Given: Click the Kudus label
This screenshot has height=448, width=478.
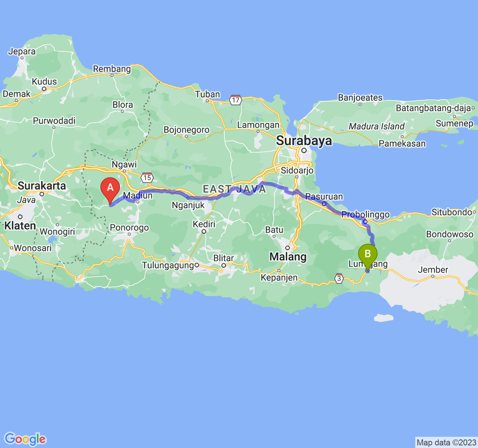Looking at the screenshot, I should pyautogui.click(x=44, y=81).
